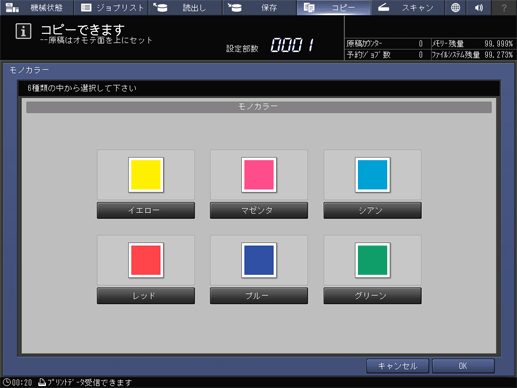Choose the green color swatch

click(372, 260)
